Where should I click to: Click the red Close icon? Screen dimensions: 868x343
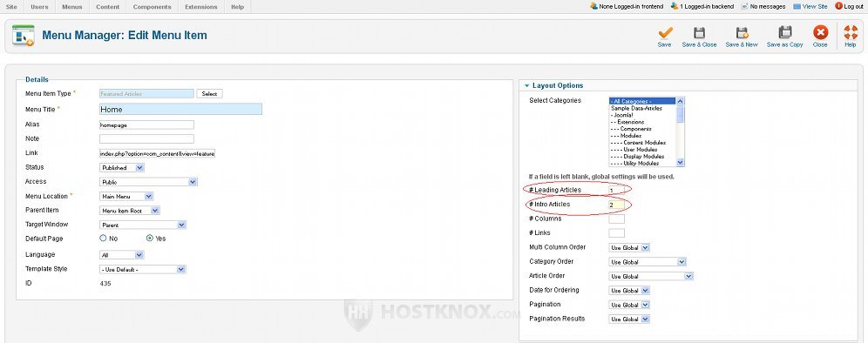820,32
